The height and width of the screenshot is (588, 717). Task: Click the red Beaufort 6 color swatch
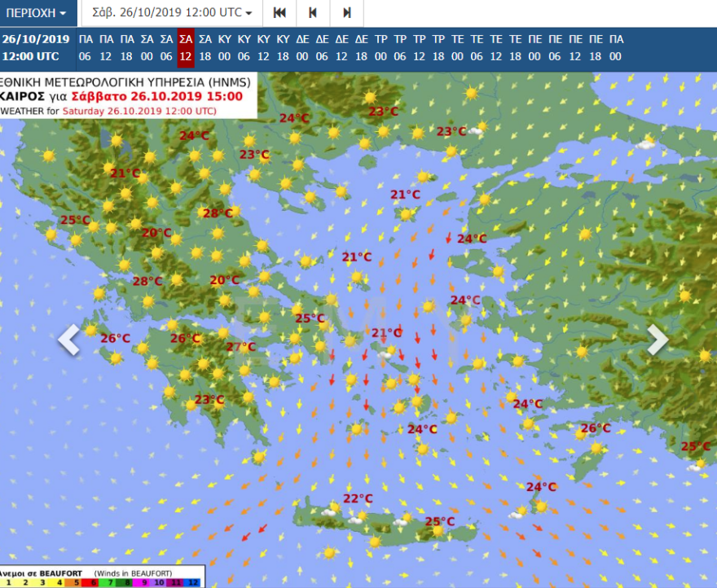[93, 583]
